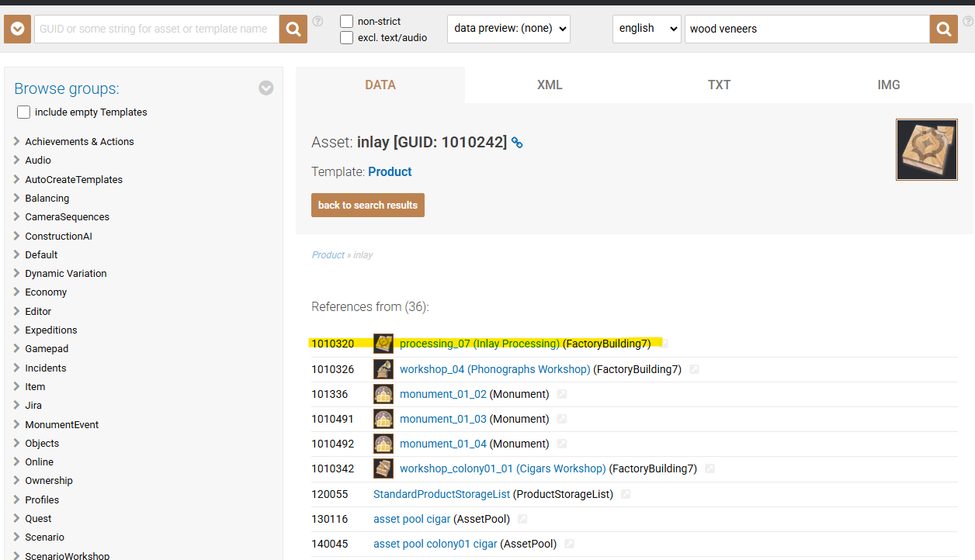This screenshot has height=560, width=975.
Task: Click the Phonographs Workshop gramophone icon
Action: coord(383,369)
